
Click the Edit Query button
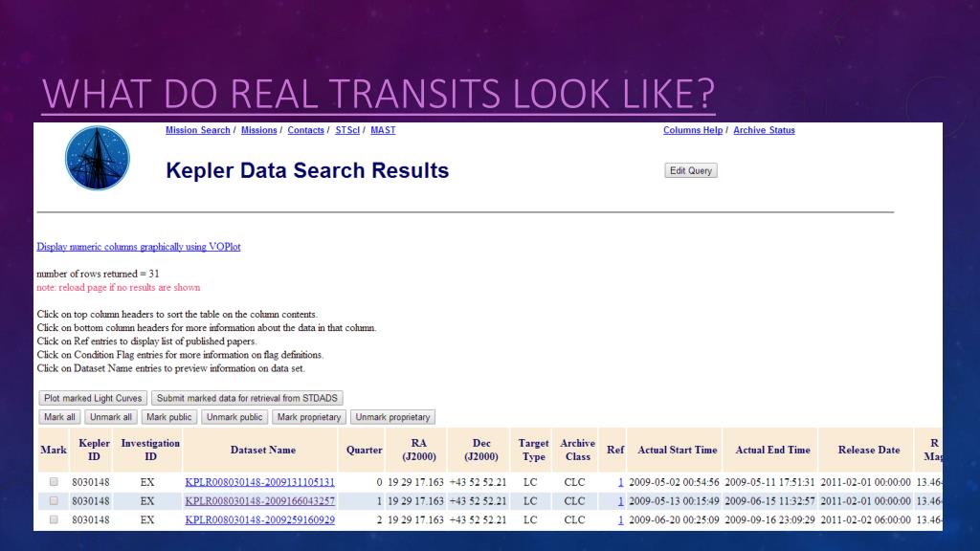[x=691, y=170]
